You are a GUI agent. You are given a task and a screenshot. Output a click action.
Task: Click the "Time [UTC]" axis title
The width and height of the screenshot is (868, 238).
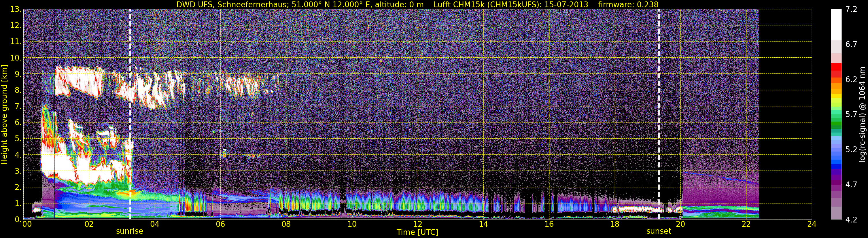[417, 232]
